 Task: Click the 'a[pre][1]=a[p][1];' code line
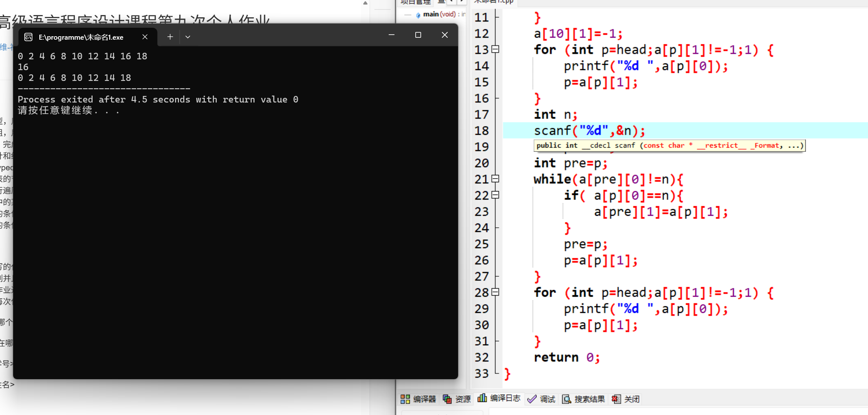[661, 212]
